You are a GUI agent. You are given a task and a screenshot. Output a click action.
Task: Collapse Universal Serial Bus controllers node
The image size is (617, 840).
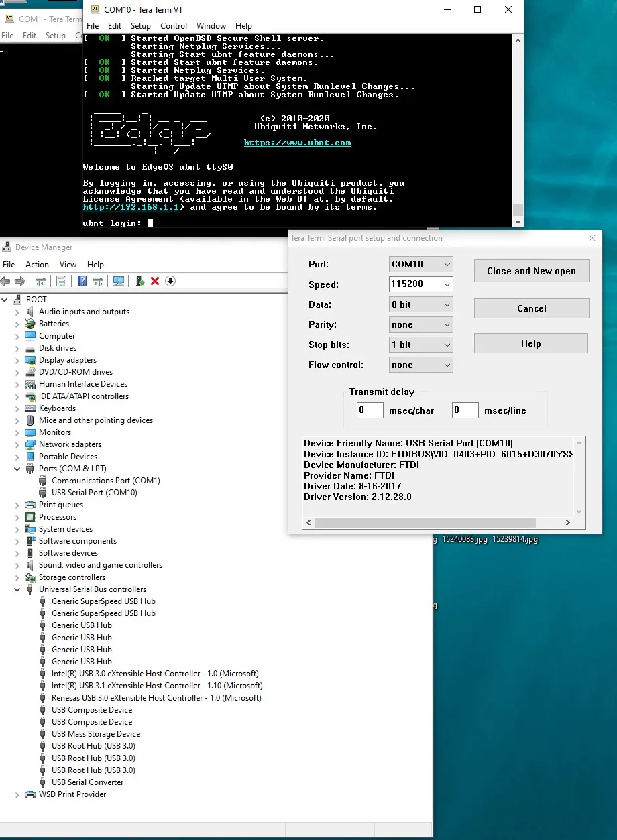tap(17, 589)
